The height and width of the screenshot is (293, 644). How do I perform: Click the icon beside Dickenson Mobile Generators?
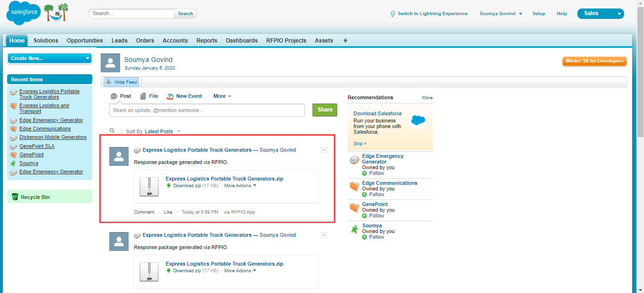14,138
